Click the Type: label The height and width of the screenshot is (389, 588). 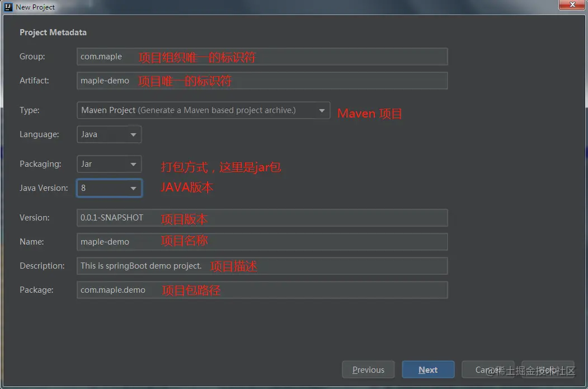(30, 110)
